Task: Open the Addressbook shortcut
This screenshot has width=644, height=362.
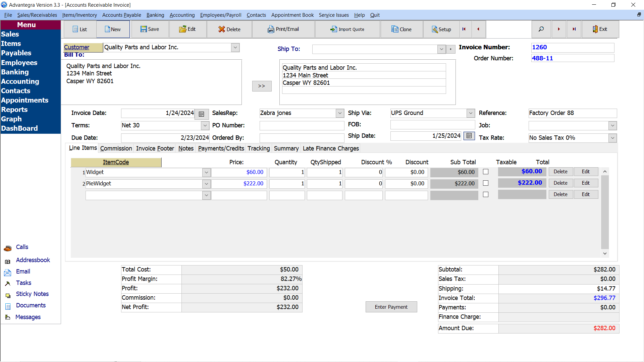Action: pos(33,260)
